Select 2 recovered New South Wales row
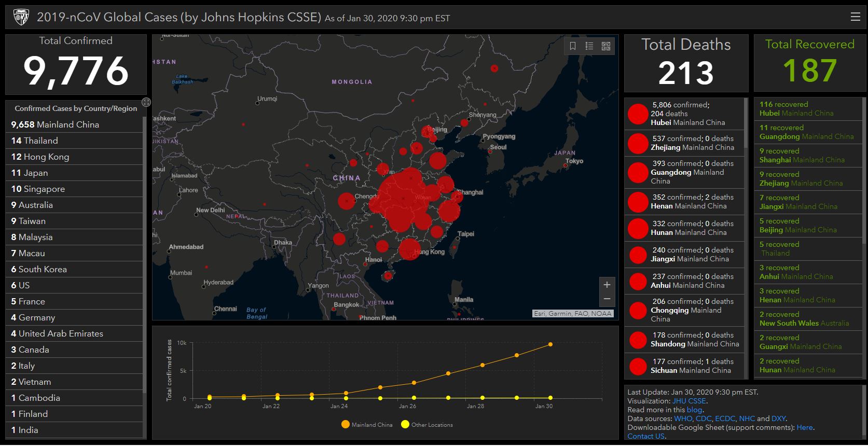868x447 pixels. [808, 319]
